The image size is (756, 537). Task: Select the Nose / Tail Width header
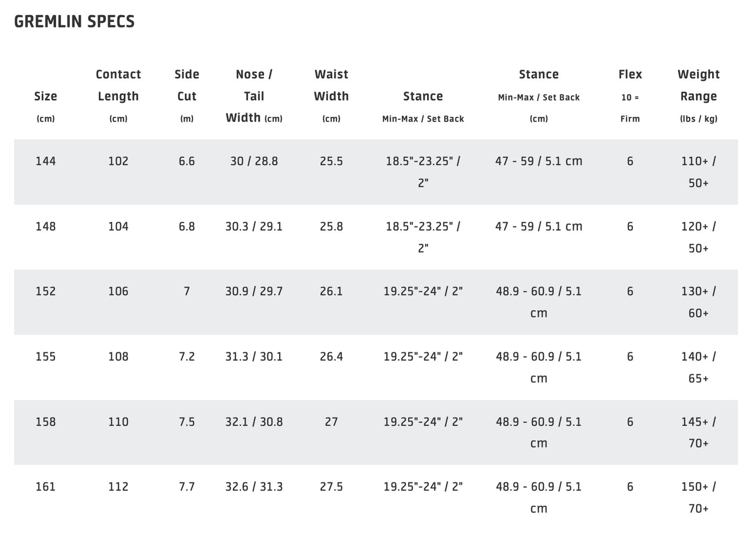pyautogui.click(x=254, y=96)
